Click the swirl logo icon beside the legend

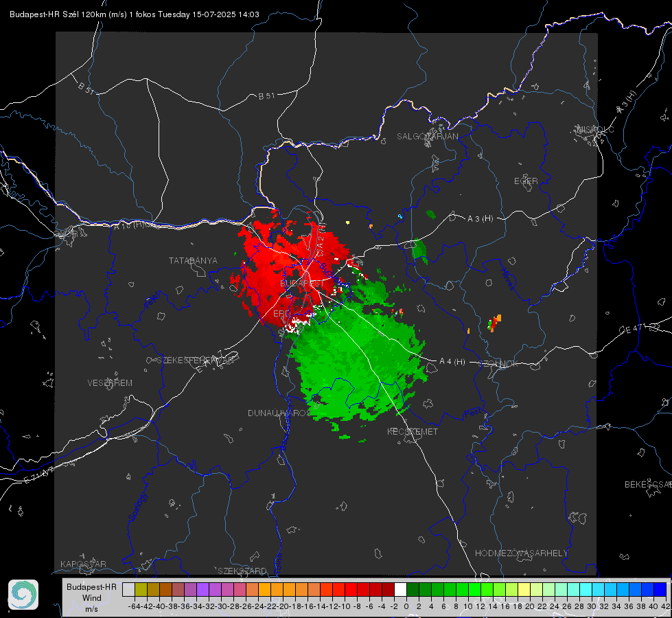(23, 595)
